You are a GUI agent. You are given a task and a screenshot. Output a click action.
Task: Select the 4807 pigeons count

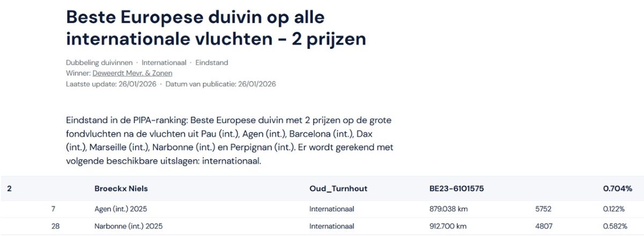point(543,226)
